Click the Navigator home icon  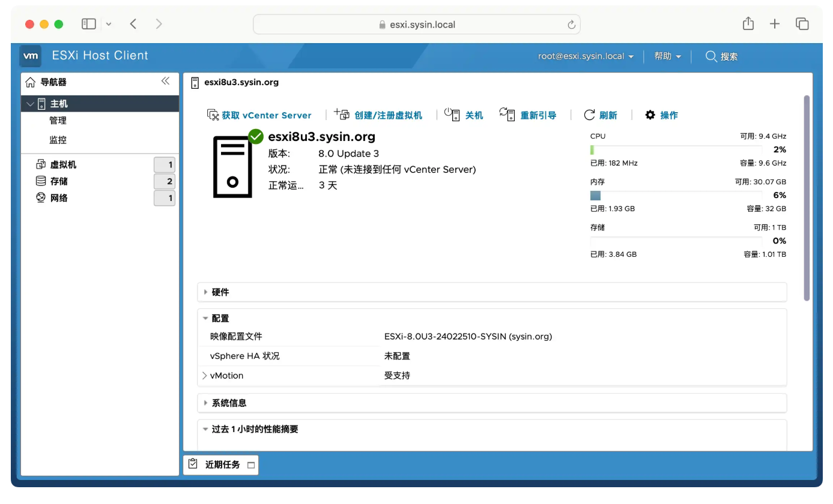point(31,82)
